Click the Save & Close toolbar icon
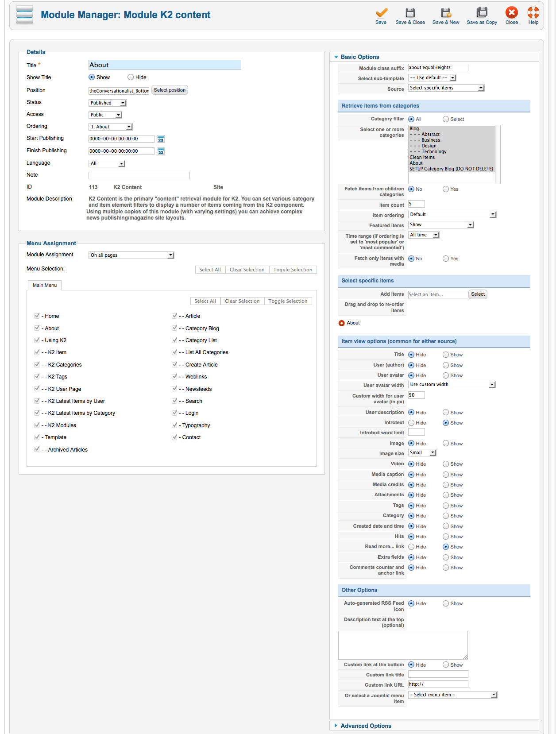 410,12
